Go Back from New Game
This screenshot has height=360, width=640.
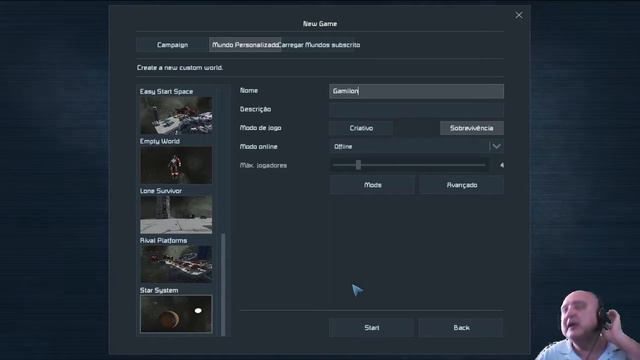click(461, 328)
